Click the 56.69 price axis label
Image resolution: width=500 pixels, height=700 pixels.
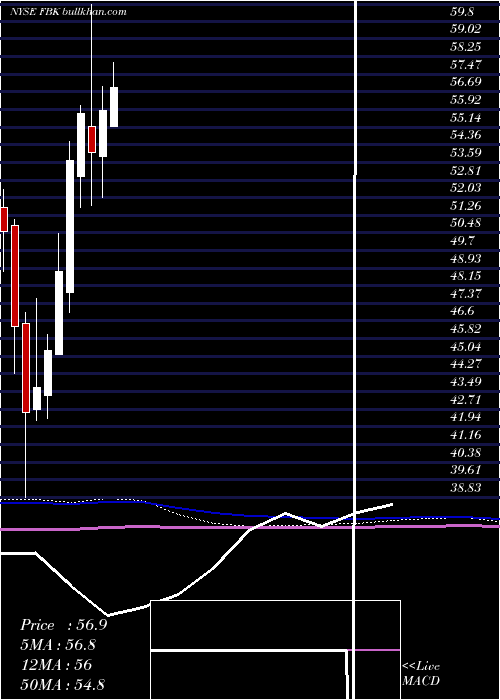[465, 82]
